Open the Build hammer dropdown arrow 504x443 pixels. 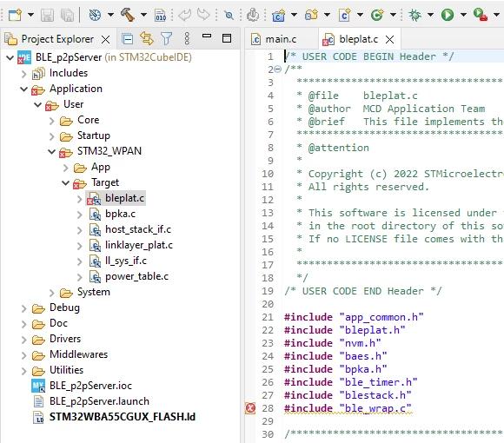point(143,15)
